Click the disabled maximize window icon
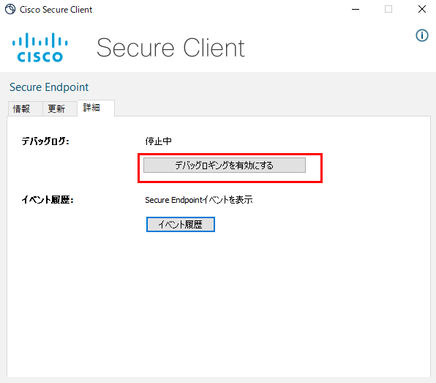 [388, 9]
